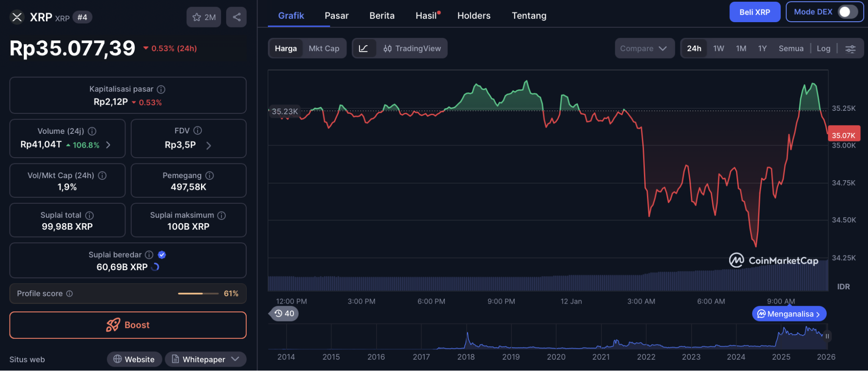
Task: Click the share icon beside watchlist star
Action: (x=236, y=17)
